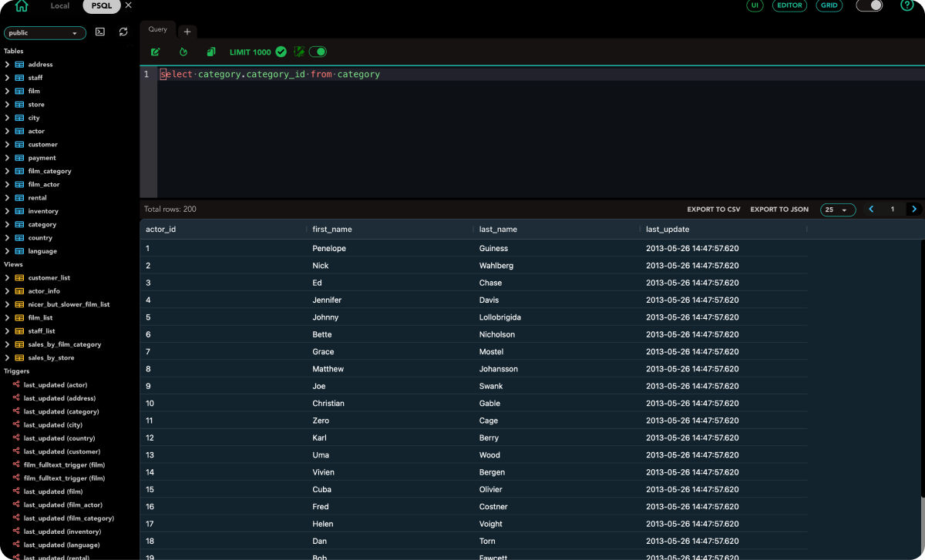Viewport: 925px width, 560px height.
Task: Click the last_updated (film) trigger icon
Action: pos(16,491)
